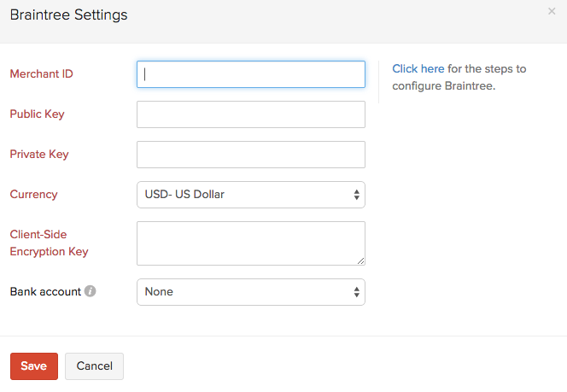The image size is (567, 392).
Task: Grab the encryption key textarea resize handle
Action: point(361,260)
